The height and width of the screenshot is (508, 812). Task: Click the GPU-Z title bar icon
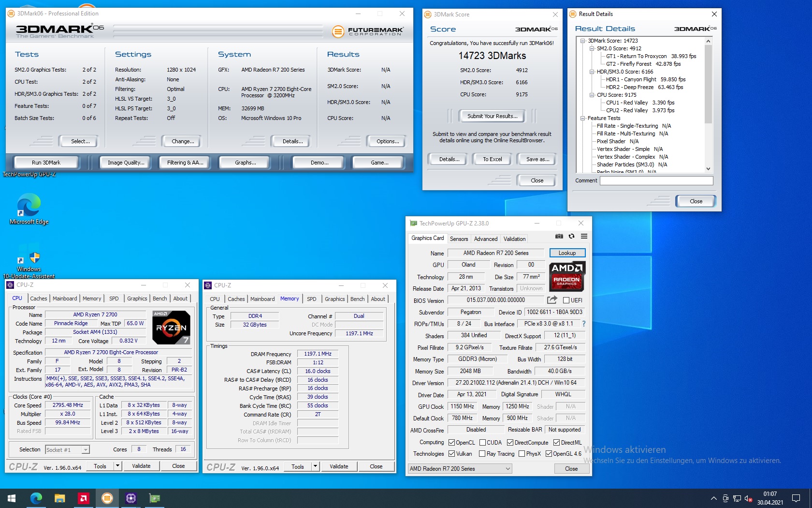[413, 224]
